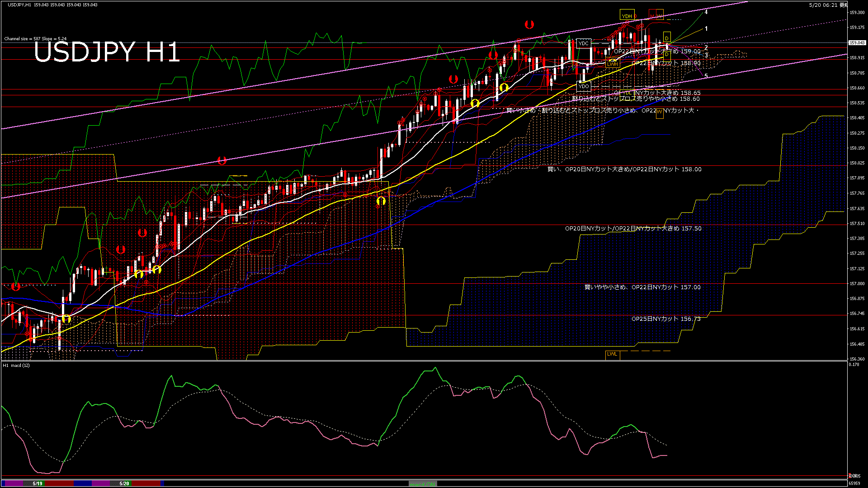This screenshot has width=868, height=488.
Task: Click the lowest yellow up-arrow signal near 156.7
Action: 66,319
